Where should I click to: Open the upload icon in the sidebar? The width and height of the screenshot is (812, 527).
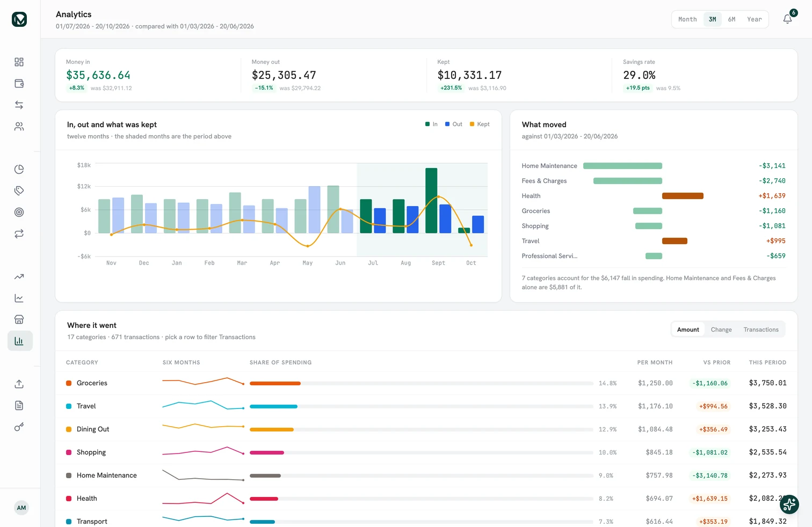(19, 384)
